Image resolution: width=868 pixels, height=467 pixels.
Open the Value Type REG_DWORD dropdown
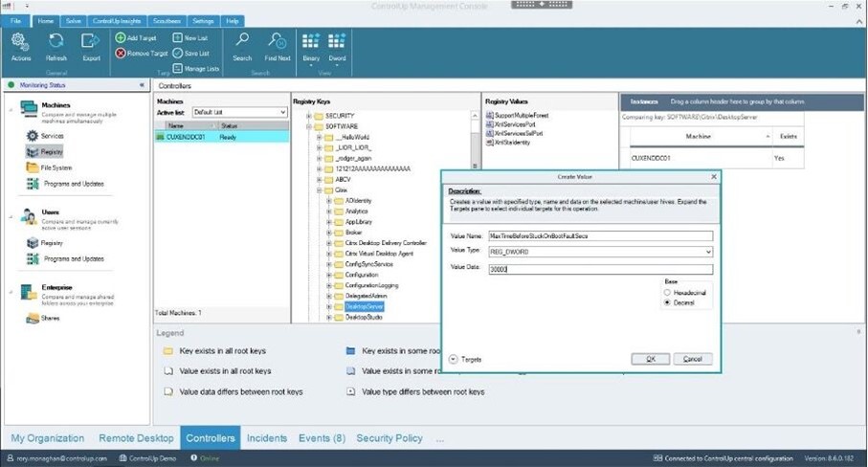601,252
